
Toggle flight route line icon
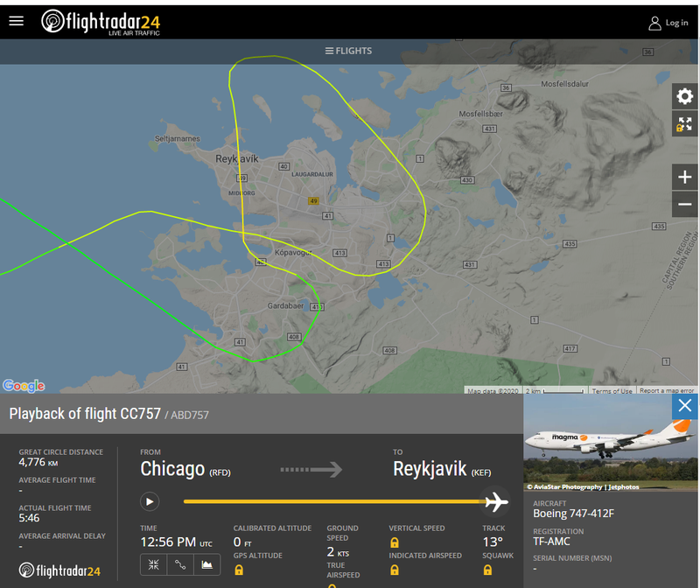click(x=180, y=564)
